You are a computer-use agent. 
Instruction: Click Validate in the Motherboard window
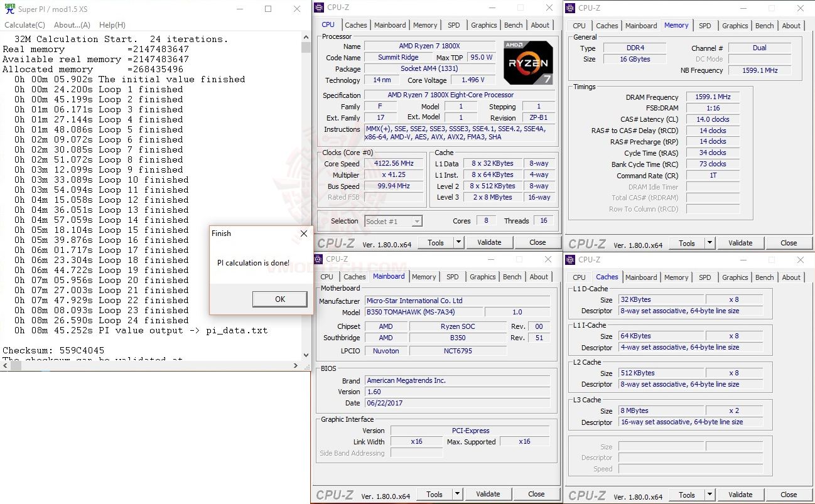[x=488, y=494]
